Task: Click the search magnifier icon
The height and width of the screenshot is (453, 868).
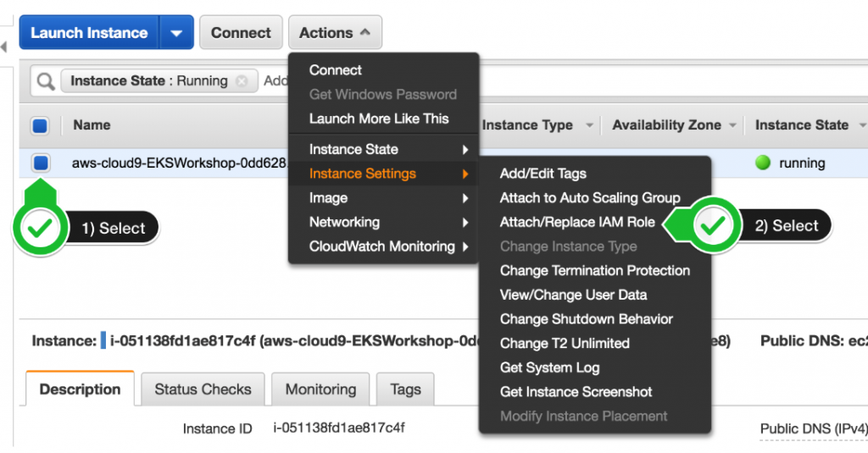Action: (x=46, y=82)
